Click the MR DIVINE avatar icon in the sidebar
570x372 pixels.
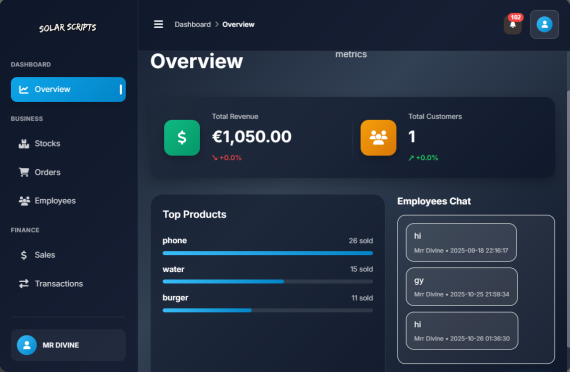[27, 345]
